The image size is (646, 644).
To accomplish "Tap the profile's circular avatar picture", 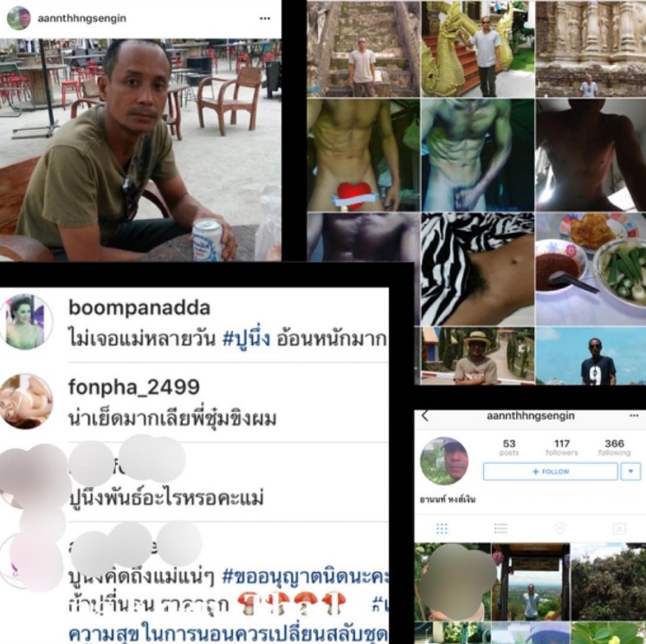I will pos(444,461).
